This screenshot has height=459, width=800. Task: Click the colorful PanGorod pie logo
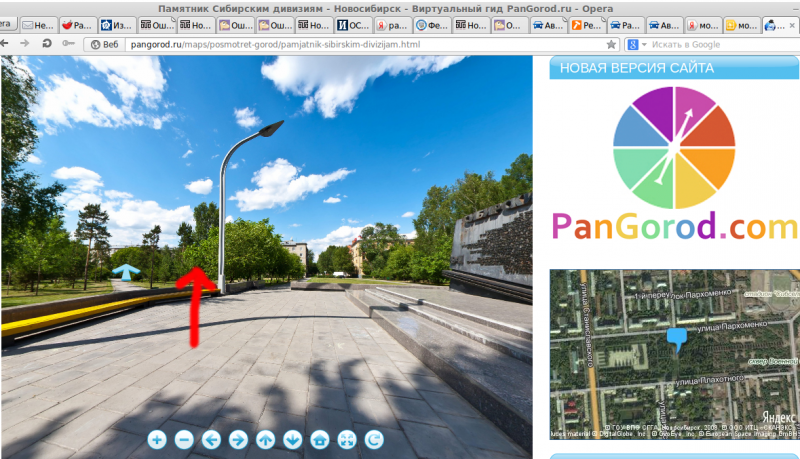coord(673,146)
